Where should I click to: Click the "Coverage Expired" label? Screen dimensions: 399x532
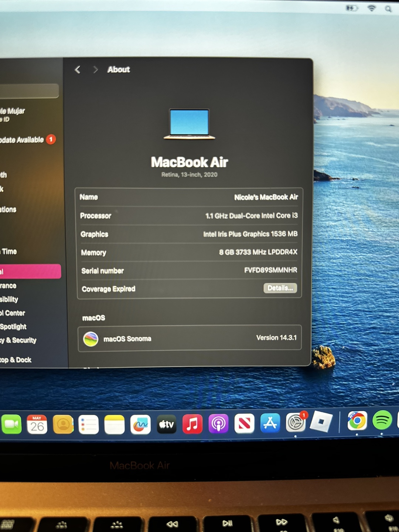click(109, 289)
